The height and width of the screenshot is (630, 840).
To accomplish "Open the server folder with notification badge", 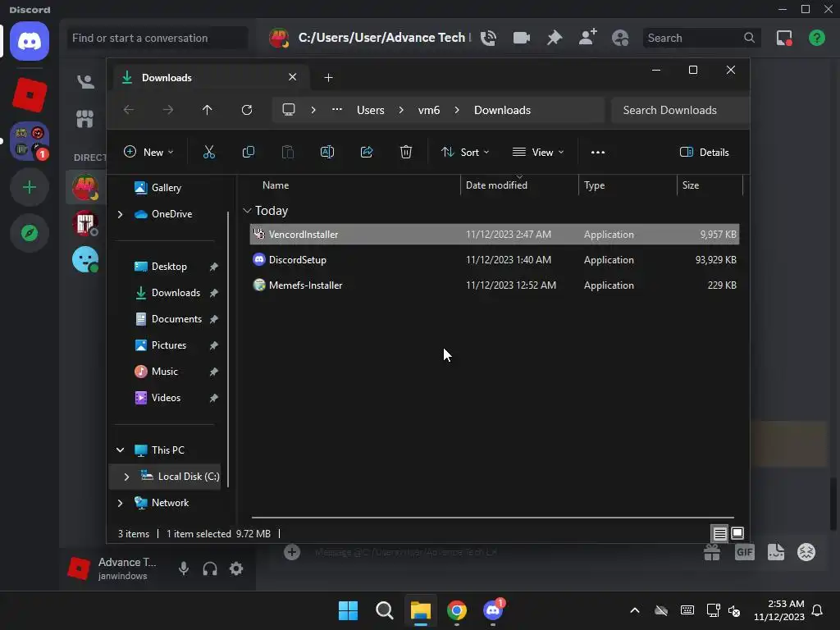I will (x=30, y=141).
